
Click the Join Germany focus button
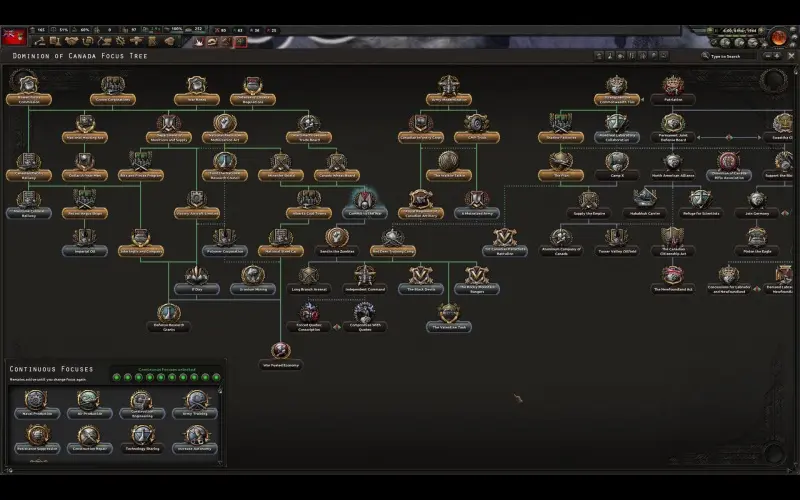click(757, 200)
